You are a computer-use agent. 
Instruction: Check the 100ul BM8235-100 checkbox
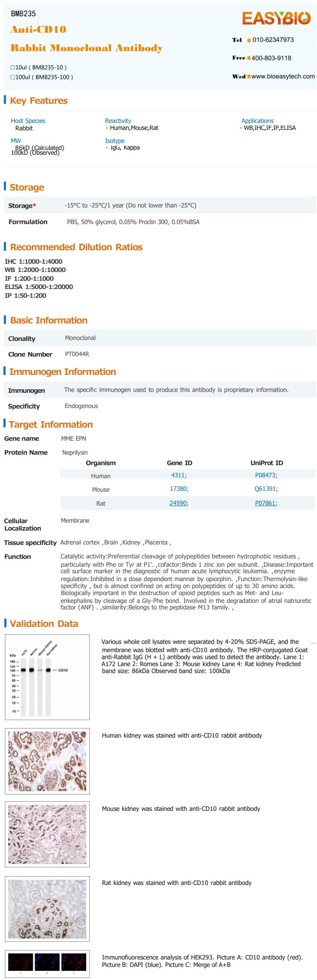13,77
